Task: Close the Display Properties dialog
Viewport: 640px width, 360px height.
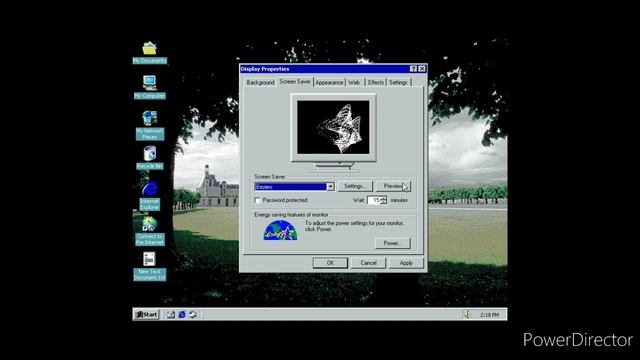Action: (x=422, y=69)
